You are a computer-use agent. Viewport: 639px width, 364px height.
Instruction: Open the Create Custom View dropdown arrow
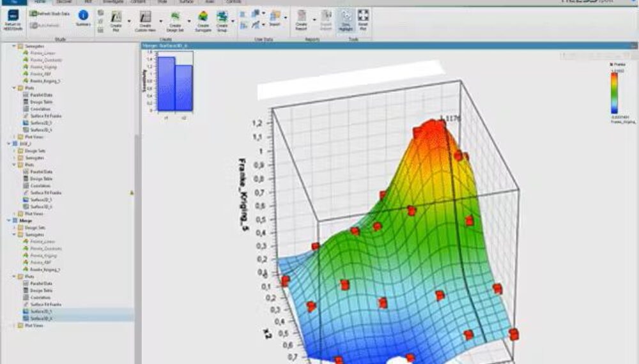click(x=160, y=21)
